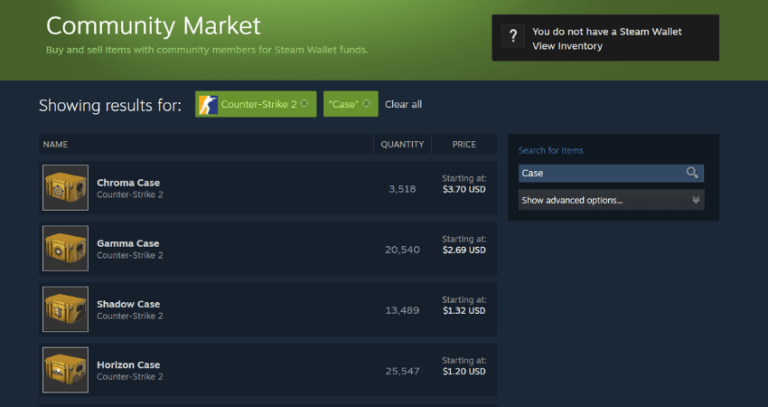Remove the Counter-Strike 2 filter tag

pyautogui.click(x=304, y=104)
